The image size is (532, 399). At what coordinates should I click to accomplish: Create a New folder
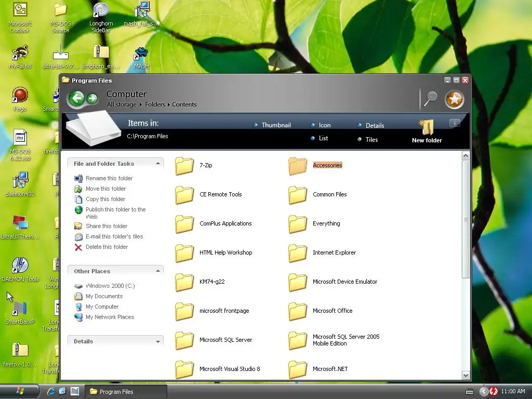[427, 131]
